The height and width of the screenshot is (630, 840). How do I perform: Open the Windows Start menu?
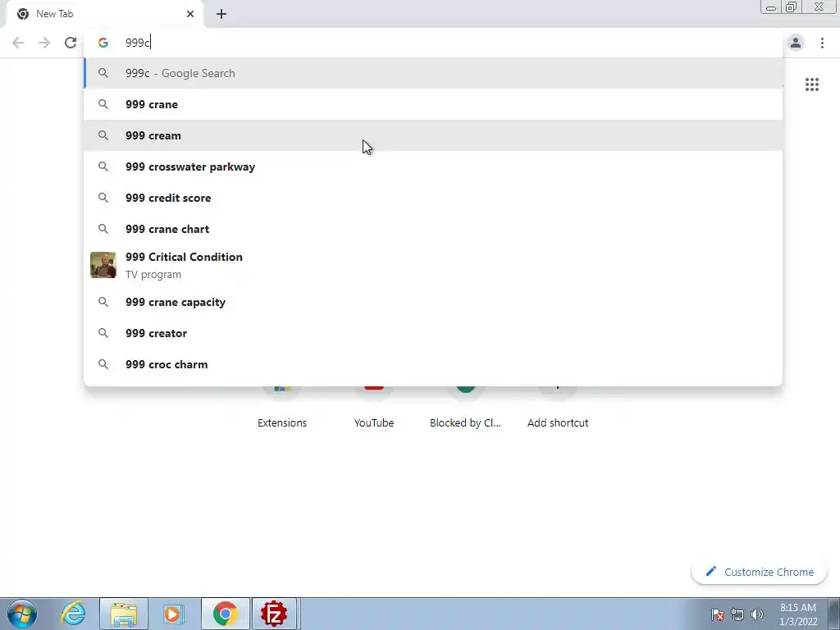coord(22,614)
